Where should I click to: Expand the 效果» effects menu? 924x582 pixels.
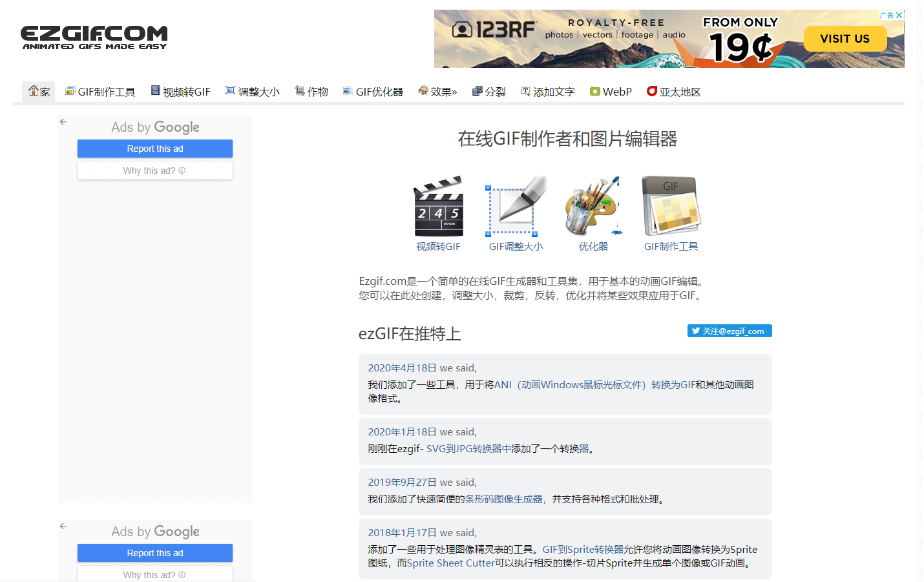[437, 92]
